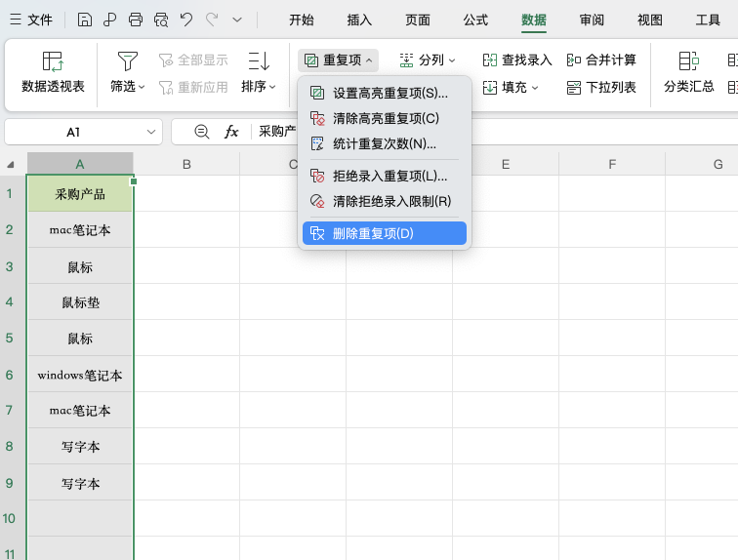Click the 分类汇总 subtotal icon
This screenshot has width=738, height=560.
coord(689,61)
